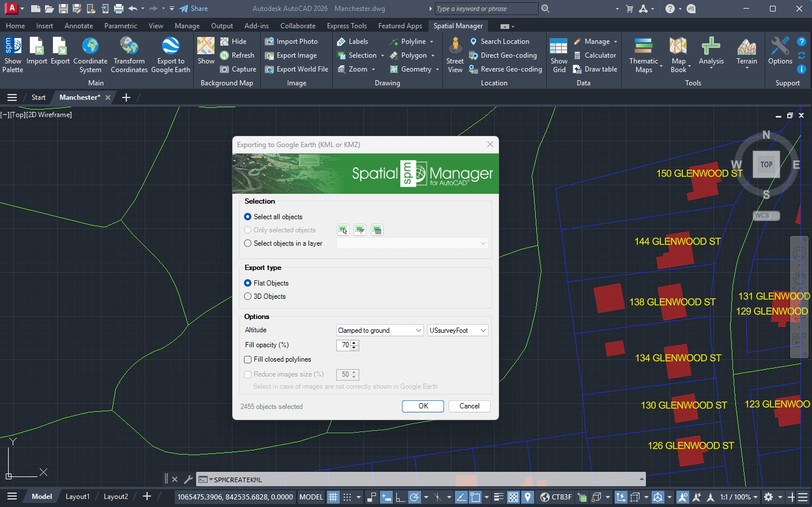This screenshot has width=812, height=507.
Task: Open Street View tool
Action: 455,55
